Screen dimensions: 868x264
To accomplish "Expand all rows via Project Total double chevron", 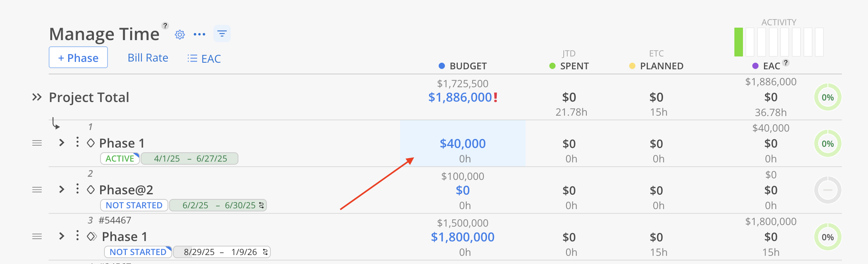I will pyautogui.click(x=37, y=97).
